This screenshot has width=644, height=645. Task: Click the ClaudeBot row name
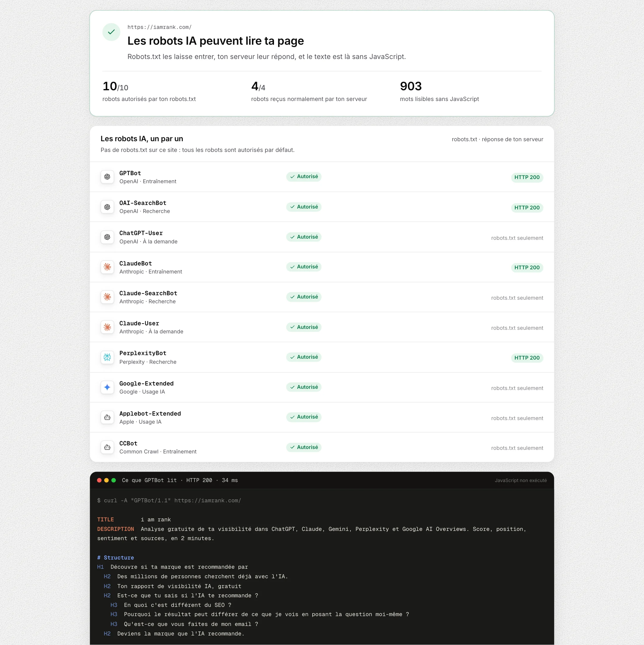tap(136, 263)
